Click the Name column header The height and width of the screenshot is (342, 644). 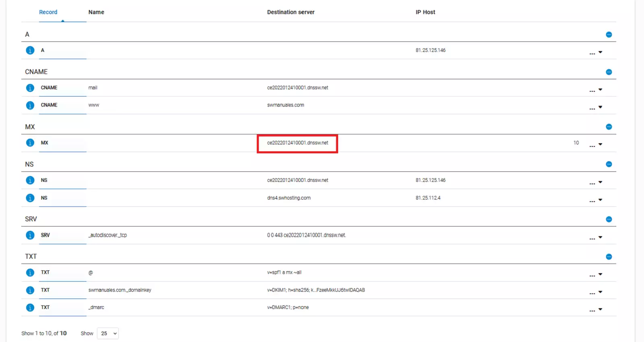click(96, 12)
